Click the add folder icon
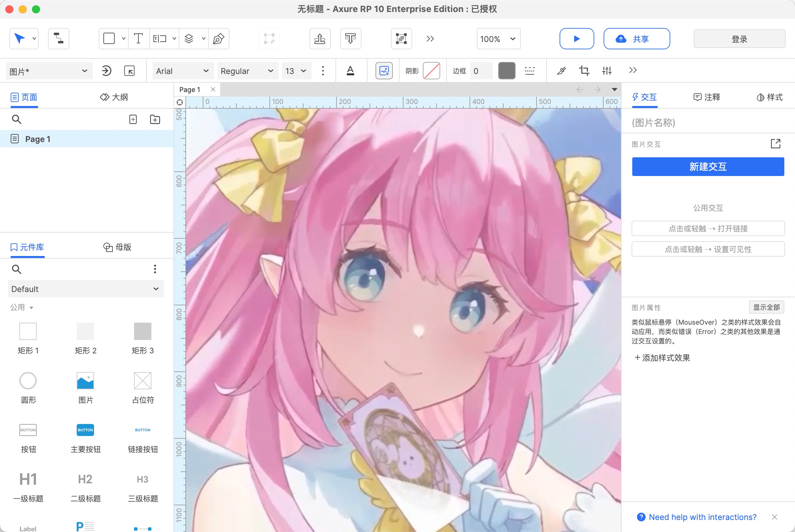Image resolution: width=795 pixels, height=532 pixels. [x=155, y=119]
